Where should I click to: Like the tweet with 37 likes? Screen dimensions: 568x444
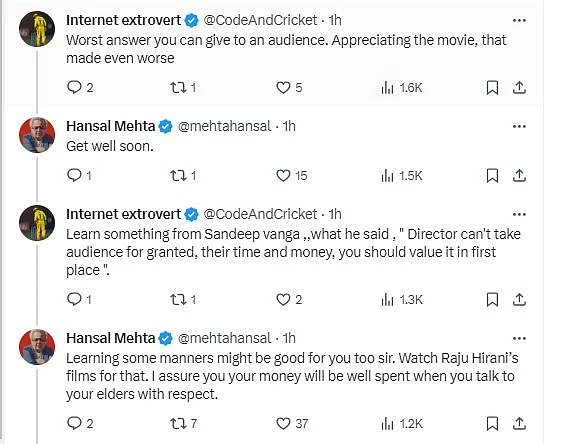[x=292, y=423]
